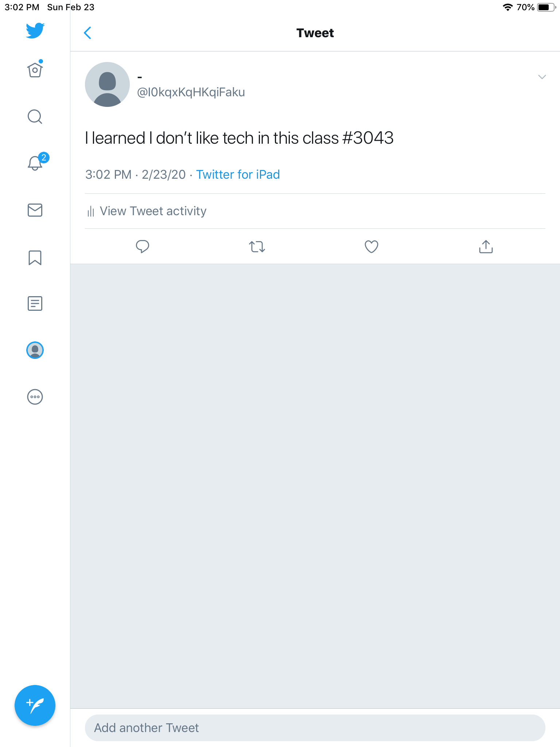560x747 pixels.
Task: Click the Twitter for iPad link
Action: 238,174
